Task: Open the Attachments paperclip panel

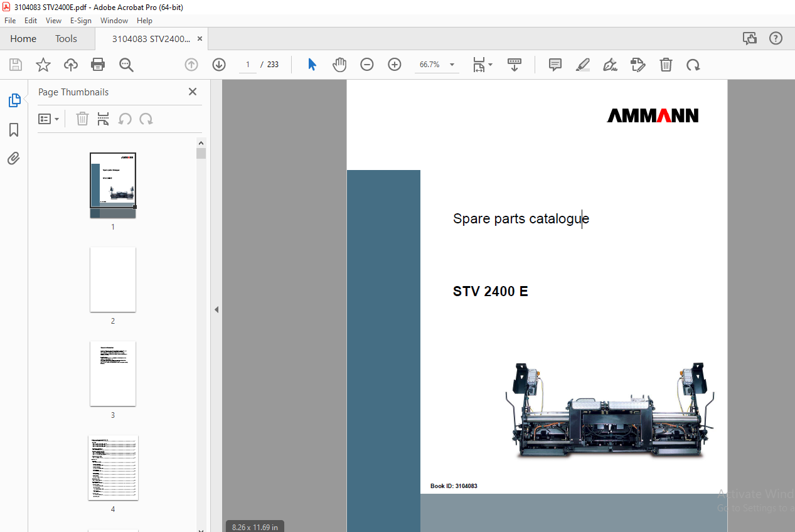Action: (x=14, y=158)
